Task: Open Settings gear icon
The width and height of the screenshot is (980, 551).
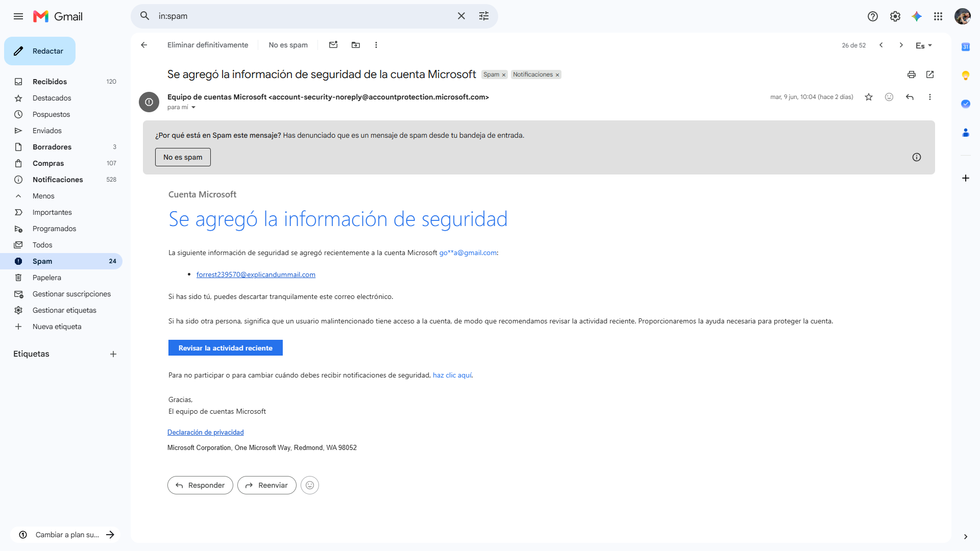Action: pyautogui.click(x=895, y=16)
